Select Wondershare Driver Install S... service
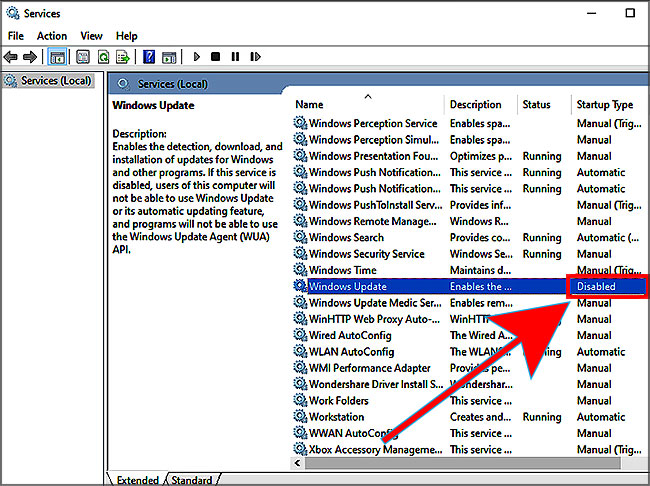 [x=468, y=384]
